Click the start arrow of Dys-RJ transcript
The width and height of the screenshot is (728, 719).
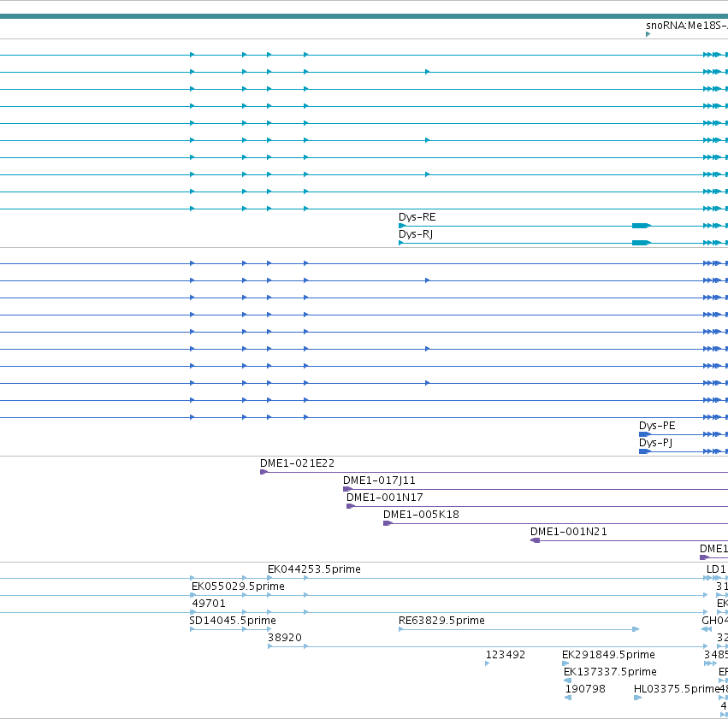(x=401, y=243)
